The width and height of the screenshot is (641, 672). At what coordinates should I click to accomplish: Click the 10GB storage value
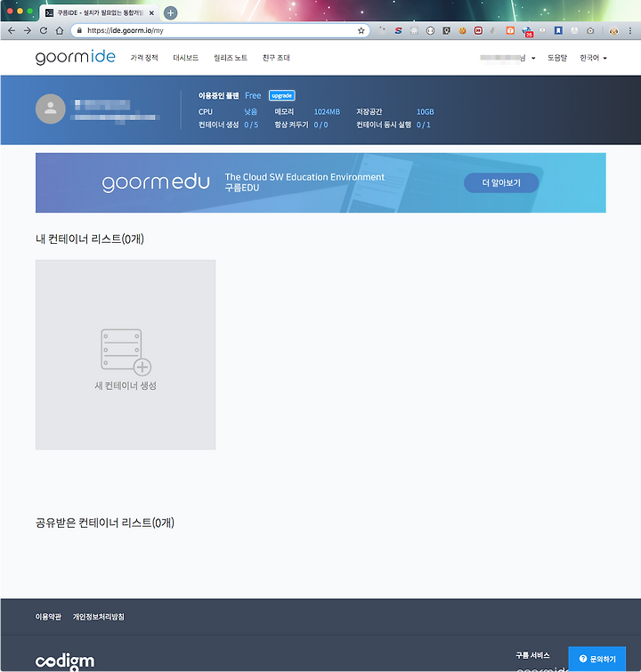click(x=426, y=112)
